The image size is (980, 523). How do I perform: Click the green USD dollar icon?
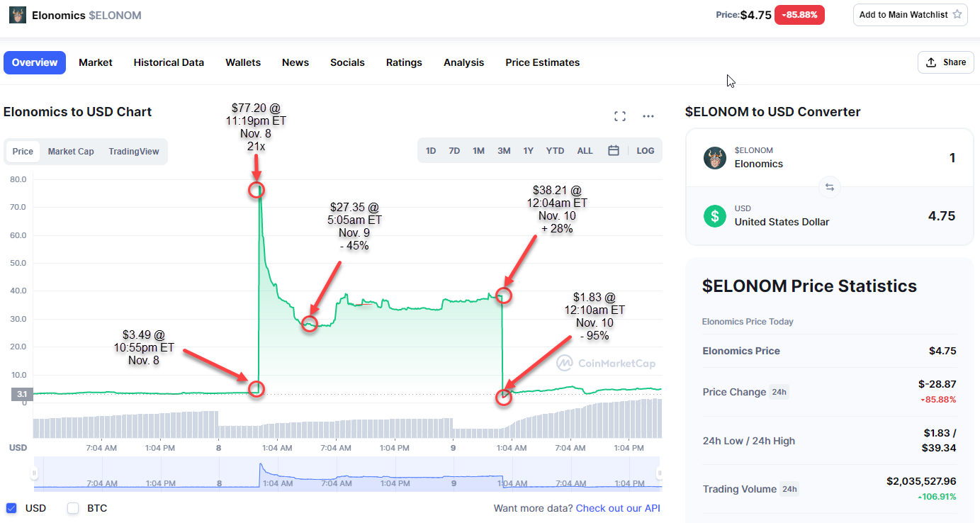[x=715, y=215]
